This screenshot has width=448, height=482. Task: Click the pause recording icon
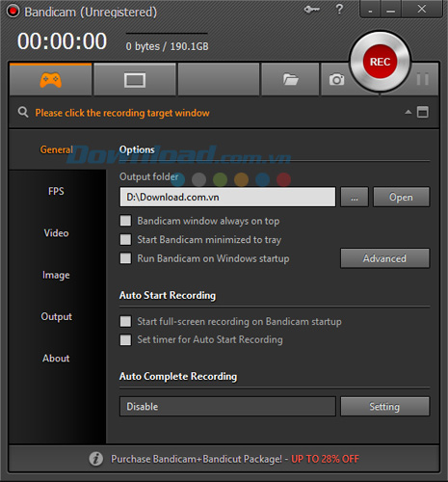pos(422,79)
